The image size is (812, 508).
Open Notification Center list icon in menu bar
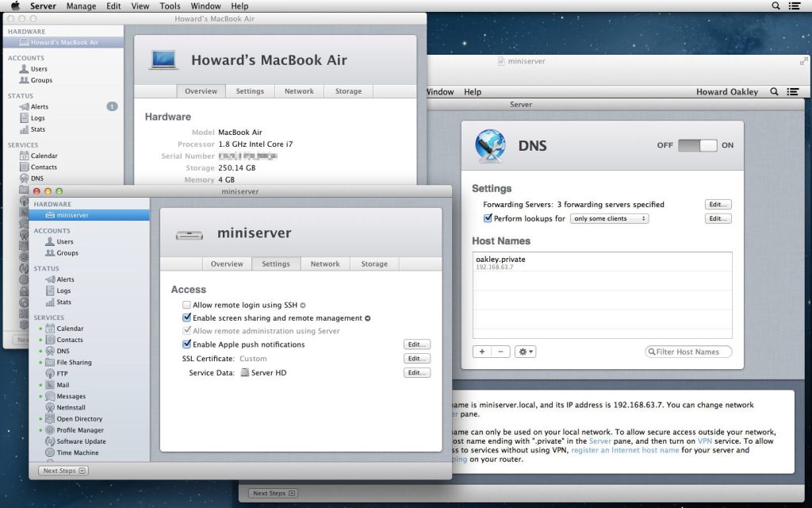tap(794, 6)
